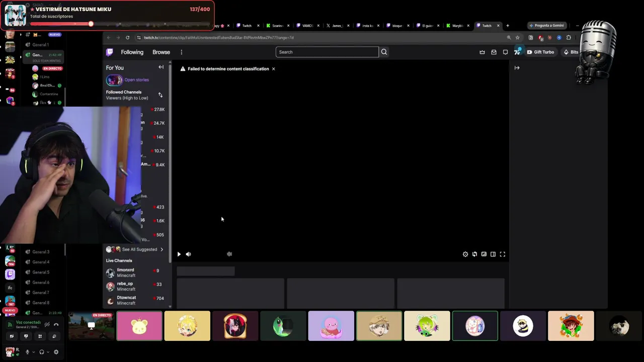Join the General 7 voice channel
Image resolution: width=644 pixels, height=362 pixels.
pos(41,293)
